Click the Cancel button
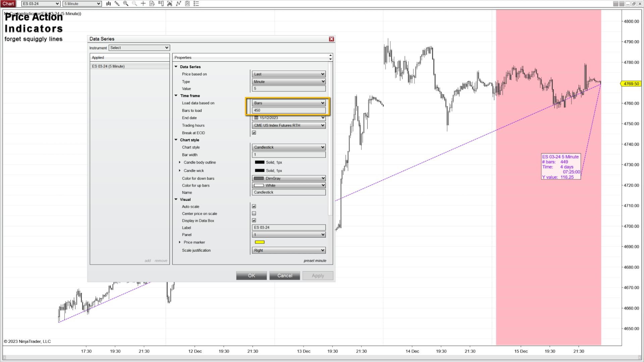 tap(284, 276)
